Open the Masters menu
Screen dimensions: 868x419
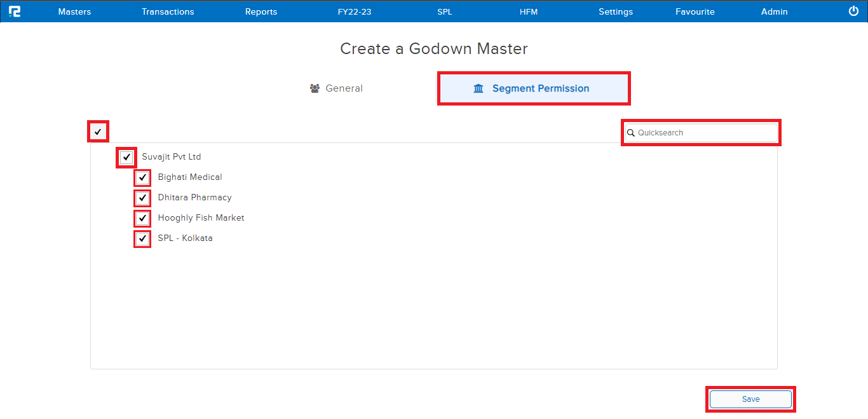pos(74,11)
